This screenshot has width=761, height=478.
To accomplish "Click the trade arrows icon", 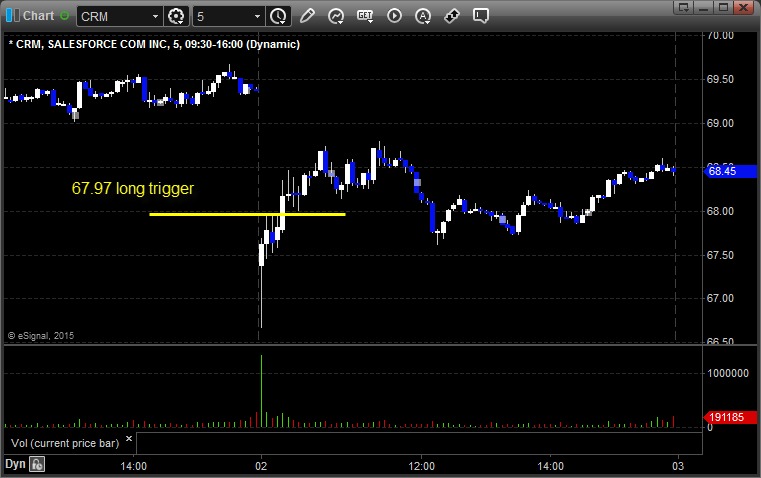I will [452, 16].
